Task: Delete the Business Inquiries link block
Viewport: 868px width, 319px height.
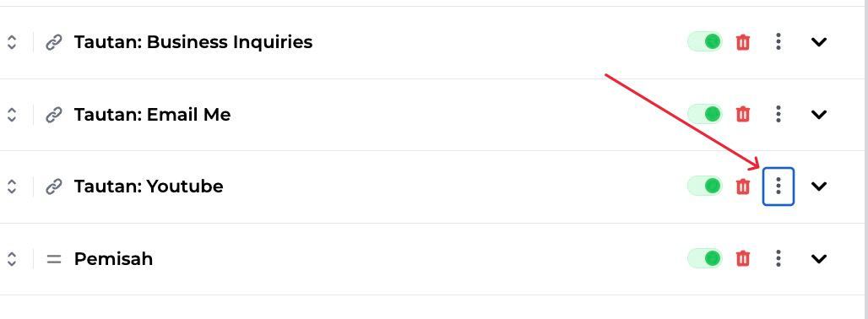Action: tap(743, 42)
